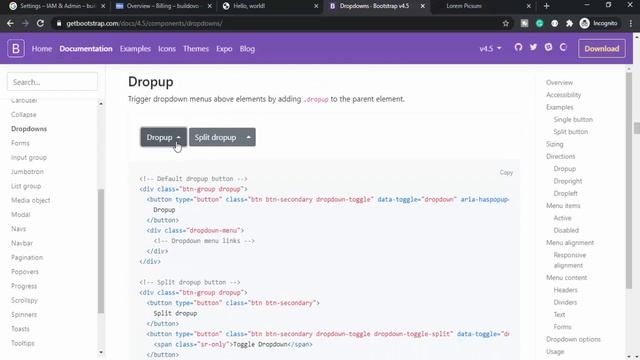The width and height of the screenshot is (640, 360).
Task: Open the v4.5 version dropdown
Action: tap(490, 49)
